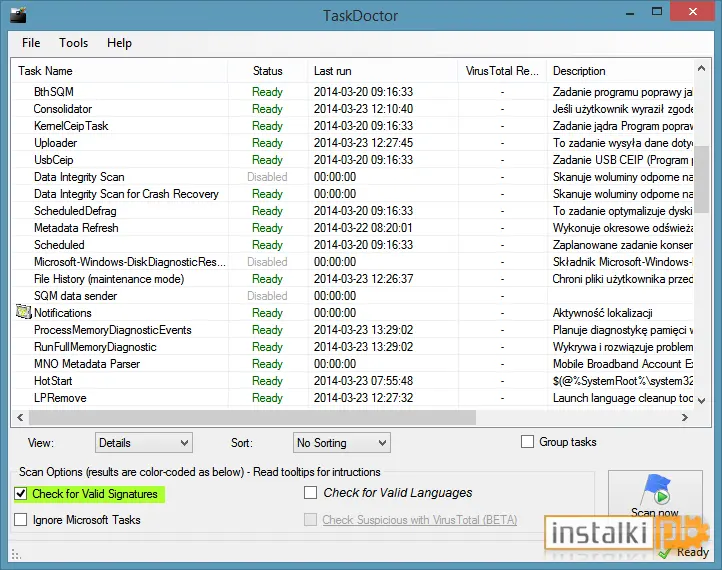Viewport: 722px width, 570px height.
Task: Select Data Integrity Scan for Crash Recovery
Action: click(126, 194)
